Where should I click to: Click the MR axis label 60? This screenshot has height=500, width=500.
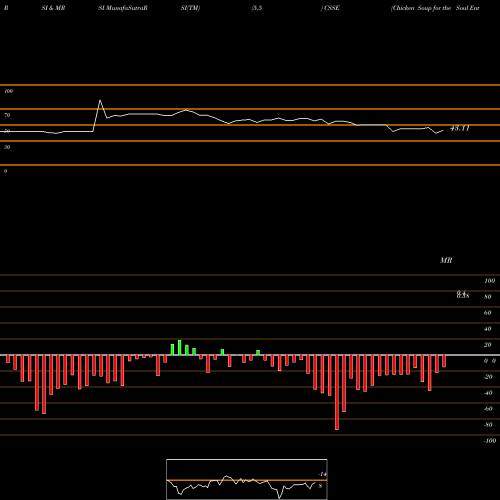[488, 313]
